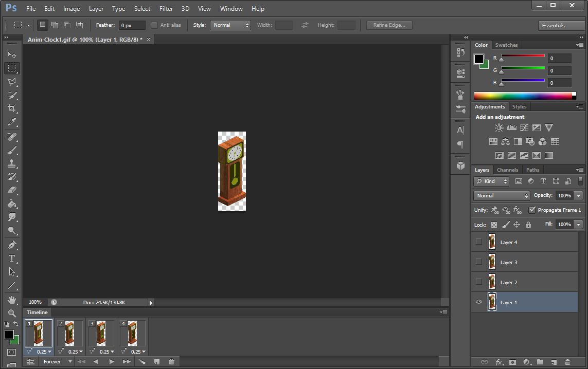Show Layer 3 visibility
The image size is (588, 369).
tap(479, 262)
